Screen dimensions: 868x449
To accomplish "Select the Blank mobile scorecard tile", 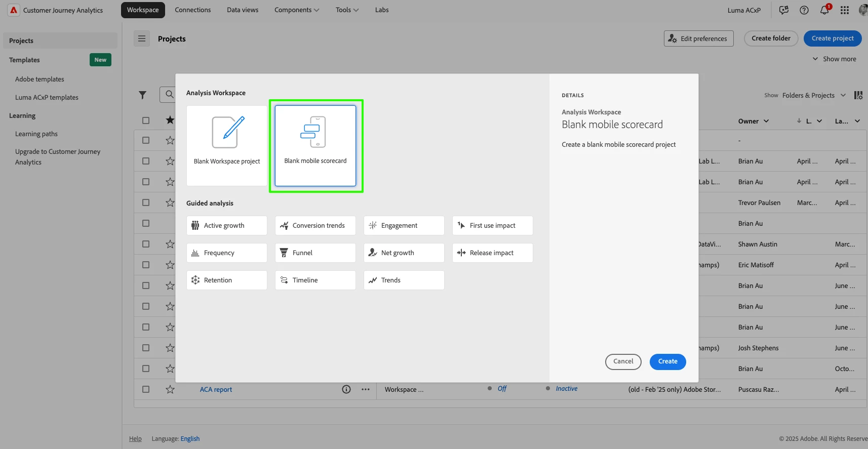I will pyautogui.click(x=315, y=146).
